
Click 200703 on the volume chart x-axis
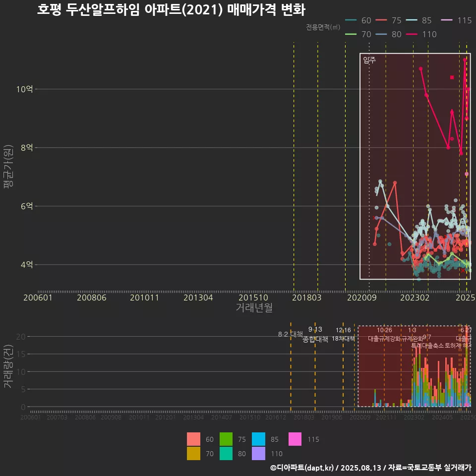pos(57,417)
